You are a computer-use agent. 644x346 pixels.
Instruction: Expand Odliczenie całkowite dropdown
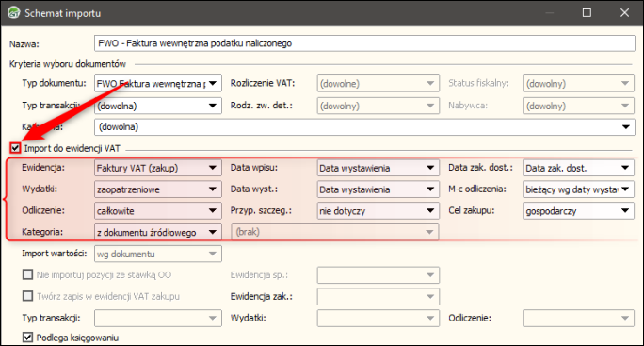[158, 210]
